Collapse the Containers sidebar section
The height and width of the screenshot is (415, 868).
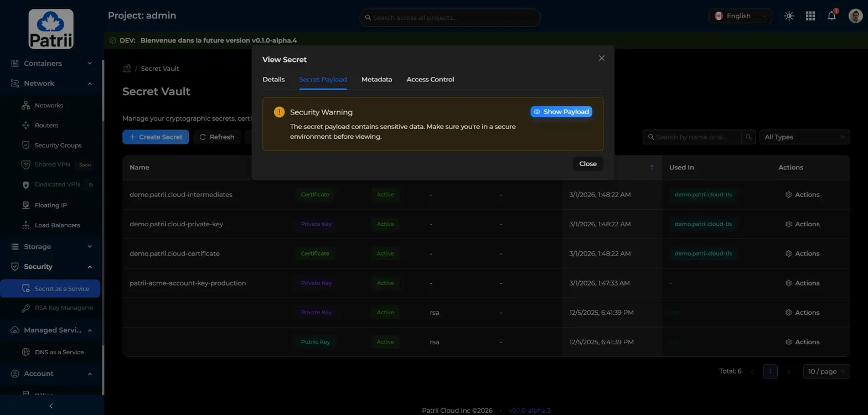pos(90,63)
